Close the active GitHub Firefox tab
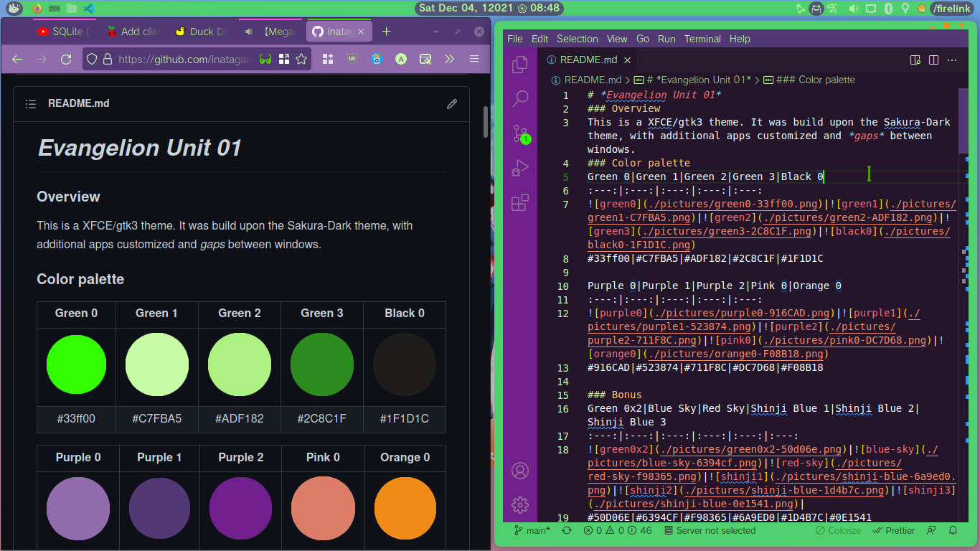980x551 pixels. click(361, 32)
